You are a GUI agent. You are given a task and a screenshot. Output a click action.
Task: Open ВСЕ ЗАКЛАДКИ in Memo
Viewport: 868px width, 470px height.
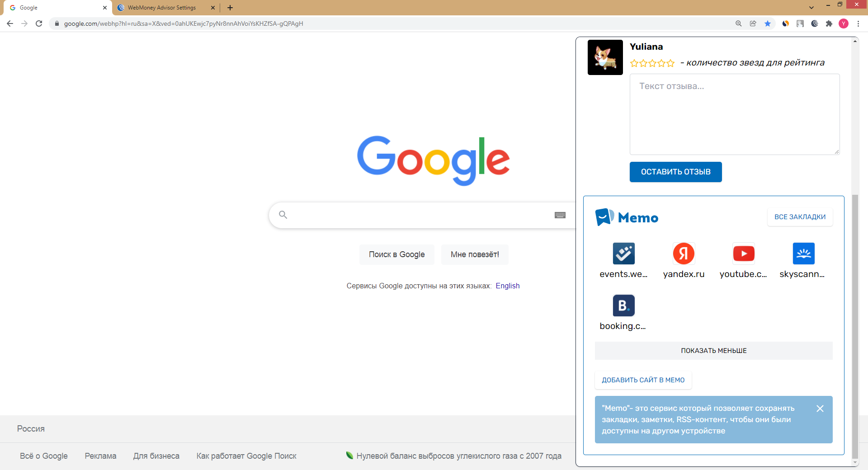[x=800, y=217]
